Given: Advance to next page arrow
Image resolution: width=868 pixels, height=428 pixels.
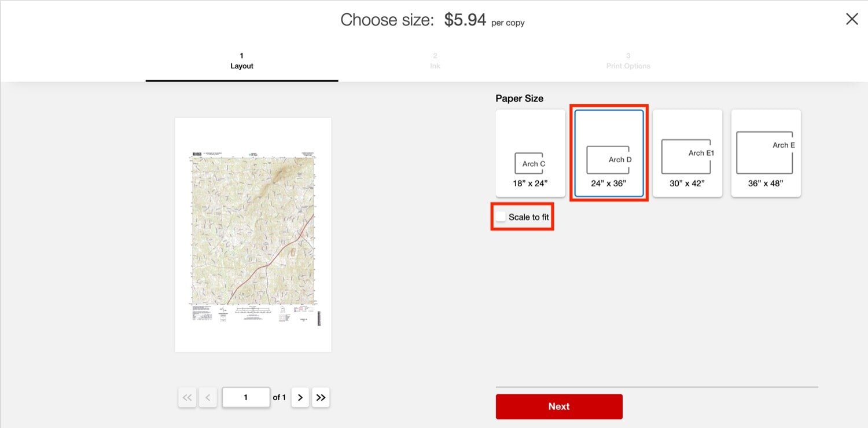Looking at the screenshot, I should pos(300,397).
